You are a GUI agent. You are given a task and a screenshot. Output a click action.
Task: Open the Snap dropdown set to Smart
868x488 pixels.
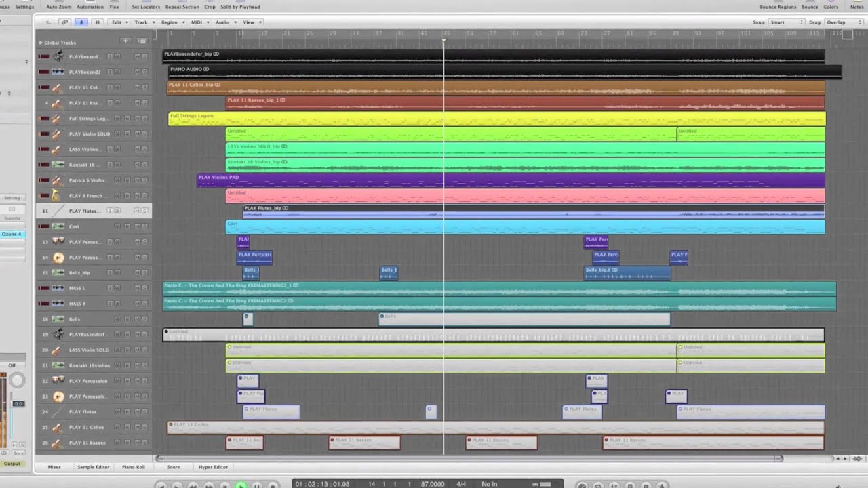pos(786,22)
